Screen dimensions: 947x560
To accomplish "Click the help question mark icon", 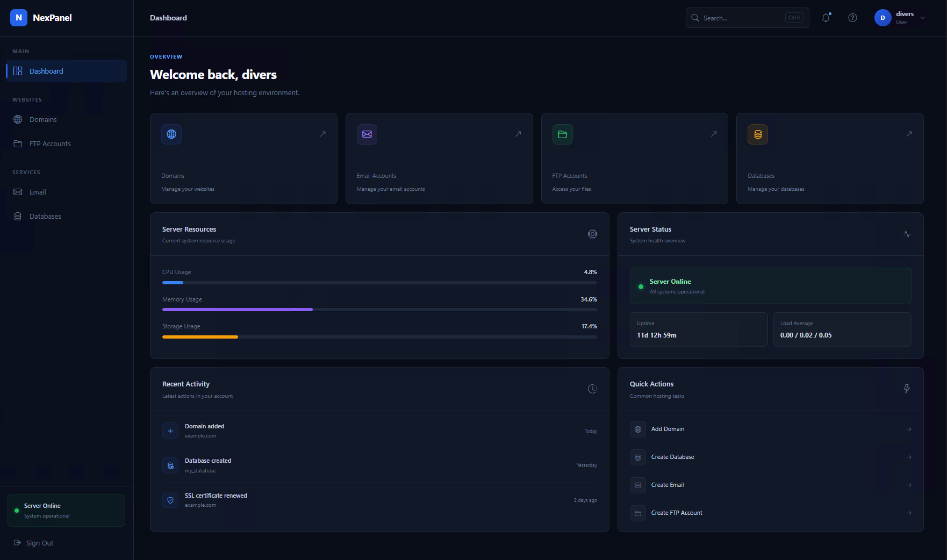I will point(852,18).
